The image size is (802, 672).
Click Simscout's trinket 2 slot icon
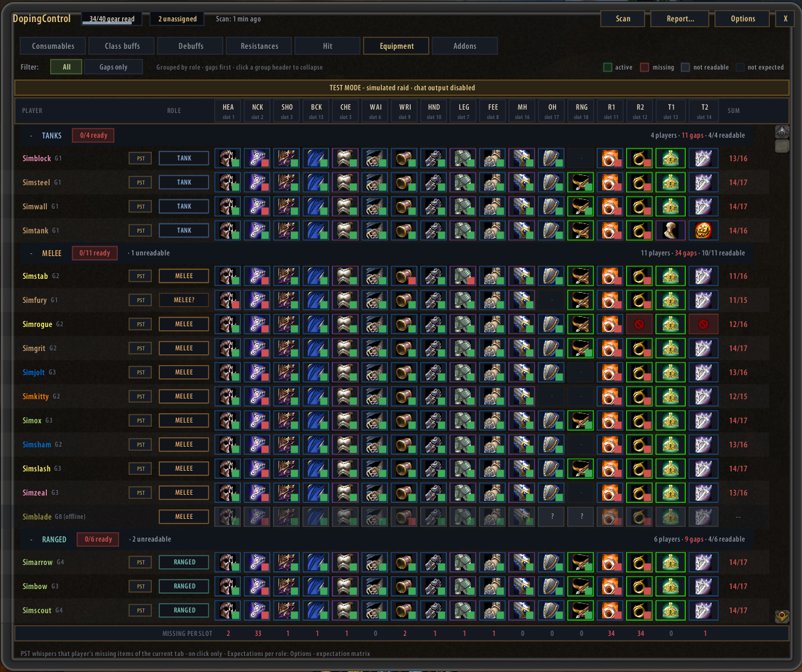coord(704,610)
